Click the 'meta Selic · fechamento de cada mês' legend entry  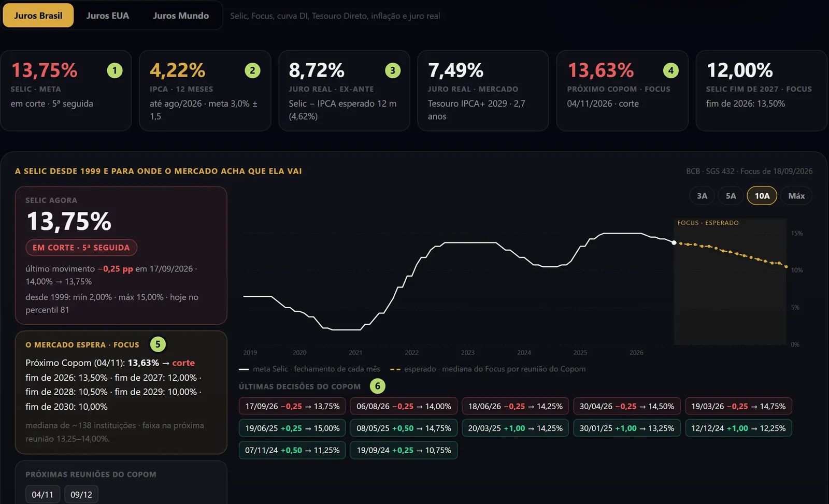[x=310, y=369]
